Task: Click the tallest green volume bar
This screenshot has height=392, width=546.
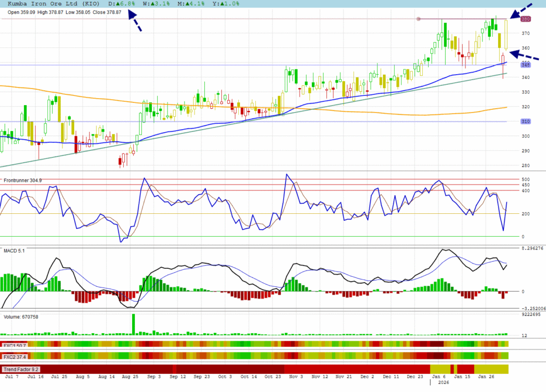Action: point(133,324)
